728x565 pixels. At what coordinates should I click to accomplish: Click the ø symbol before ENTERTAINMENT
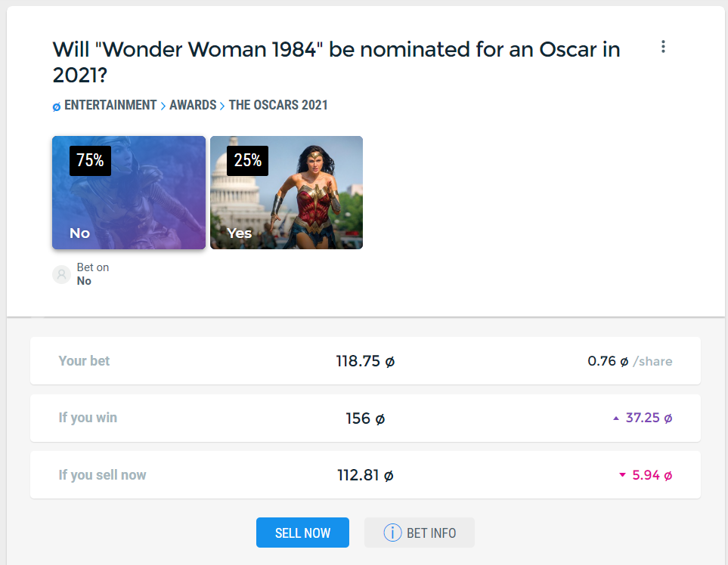point(57,107)
